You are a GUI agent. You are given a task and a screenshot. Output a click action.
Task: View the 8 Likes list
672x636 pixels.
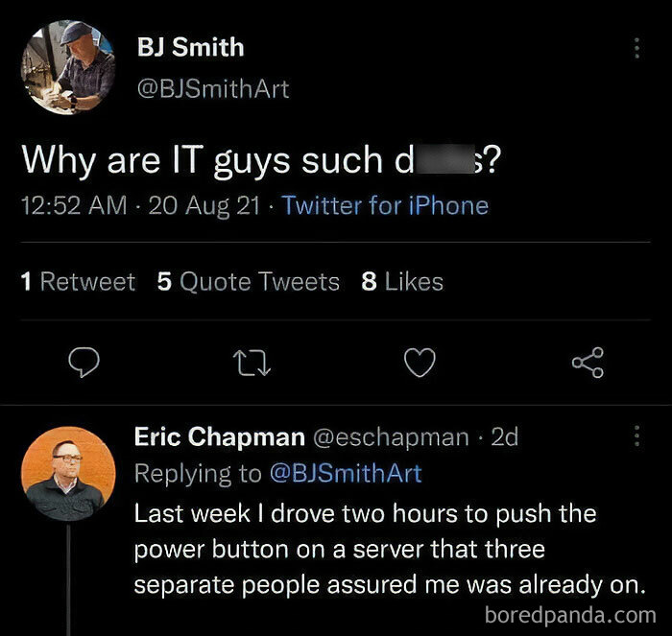[402, 282]
